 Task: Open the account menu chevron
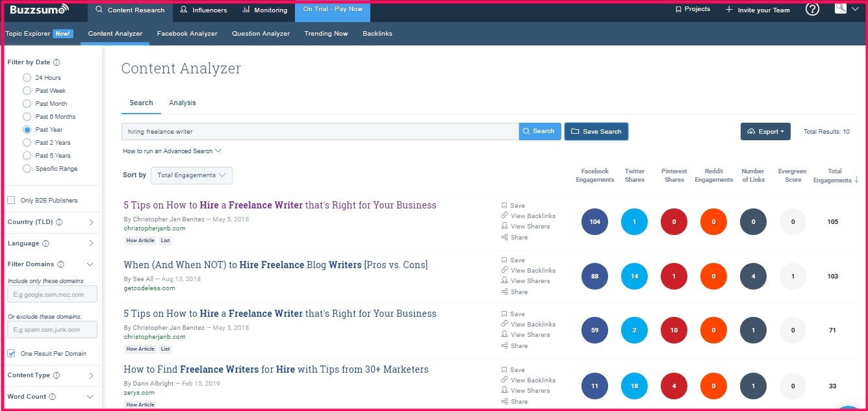[x=855, y=9]
